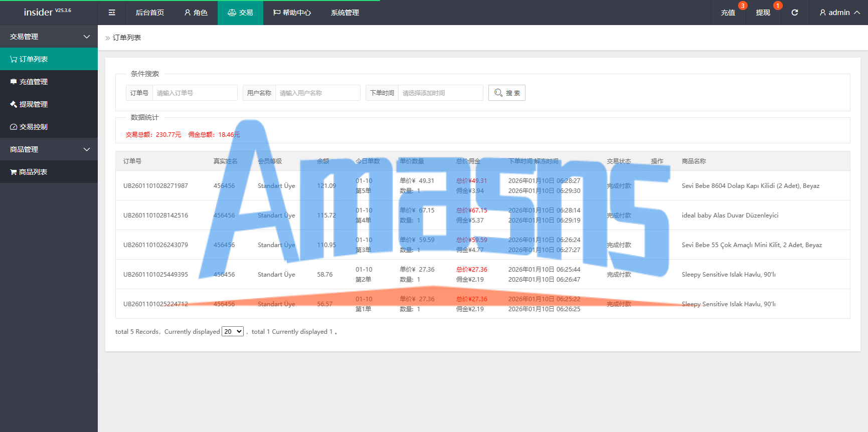The width and height of the screenshot is (868, 432).
Task: Click the refresh icon in top bar
Action: tap(795, 13)
